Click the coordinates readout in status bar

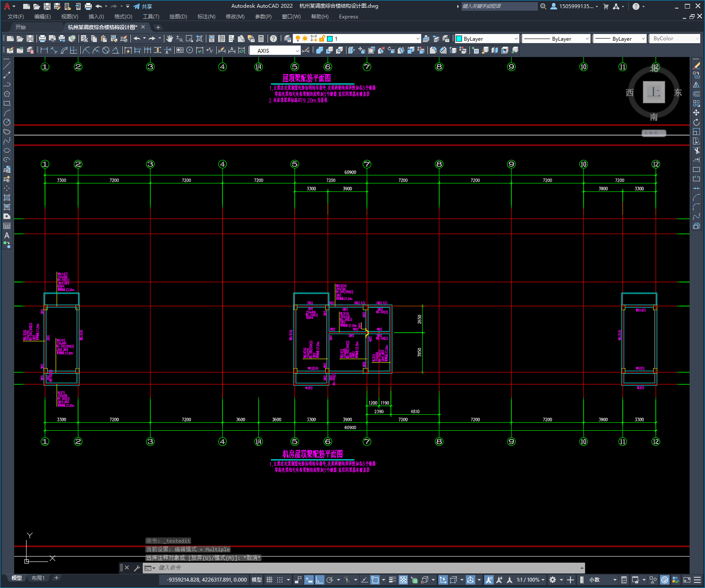click(x=207, y=580)
